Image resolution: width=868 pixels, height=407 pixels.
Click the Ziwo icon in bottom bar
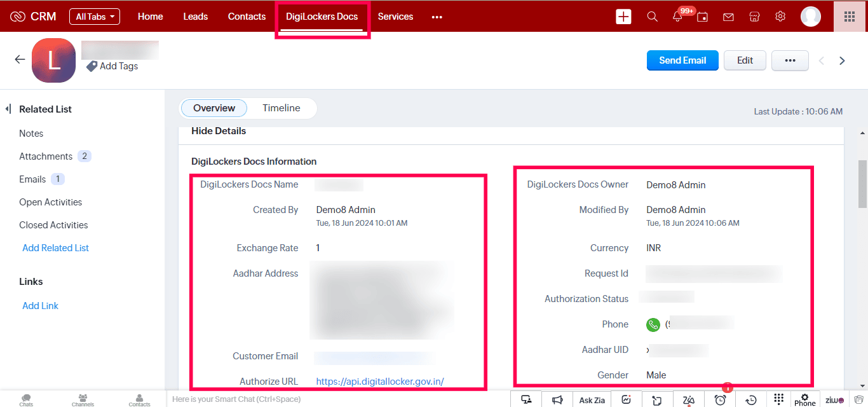(834, 399)
